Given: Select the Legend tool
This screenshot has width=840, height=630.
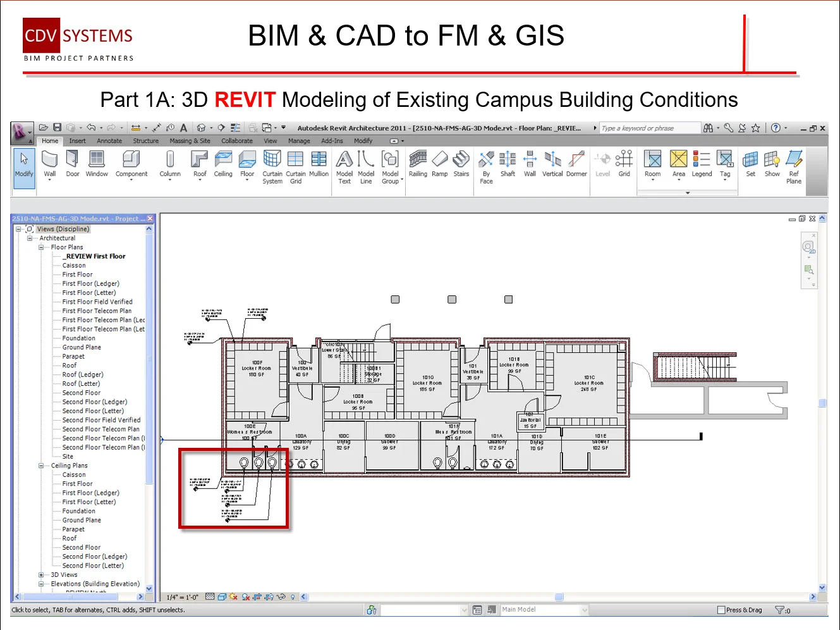Looking at the screenshot, I should [702, 163].
